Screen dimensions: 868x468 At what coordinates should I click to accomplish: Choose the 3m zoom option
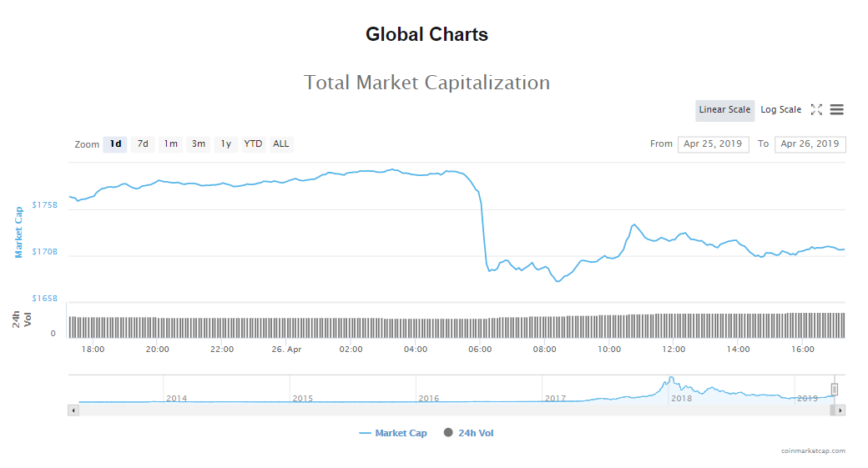pyautogui.click(x=198, y=144)
